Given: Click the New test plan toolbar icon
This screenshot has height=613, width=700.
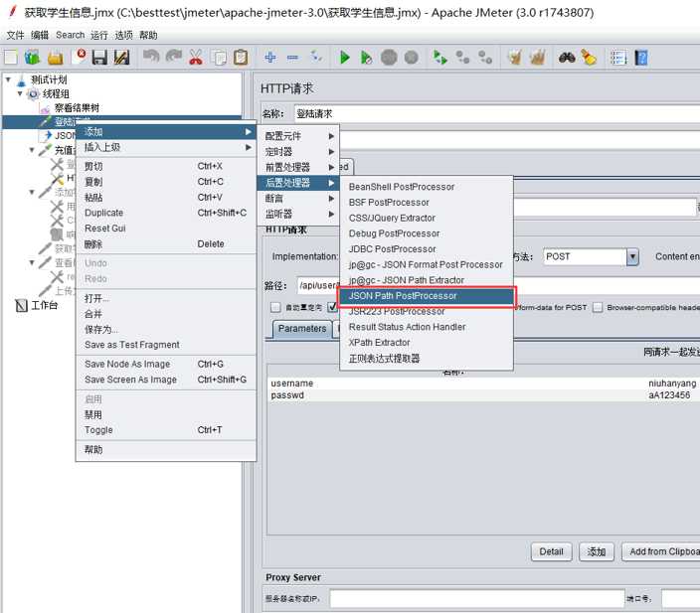Looking at the screenshot, I should [11, 58].
